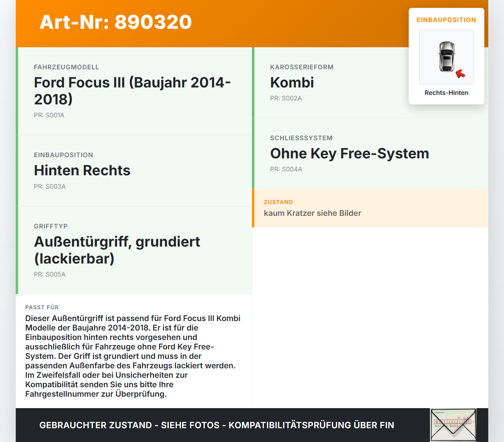504x442 pixels.
Task: Click the Hinten Rechts Einbauposition text
Action: [x=82, y=171]
